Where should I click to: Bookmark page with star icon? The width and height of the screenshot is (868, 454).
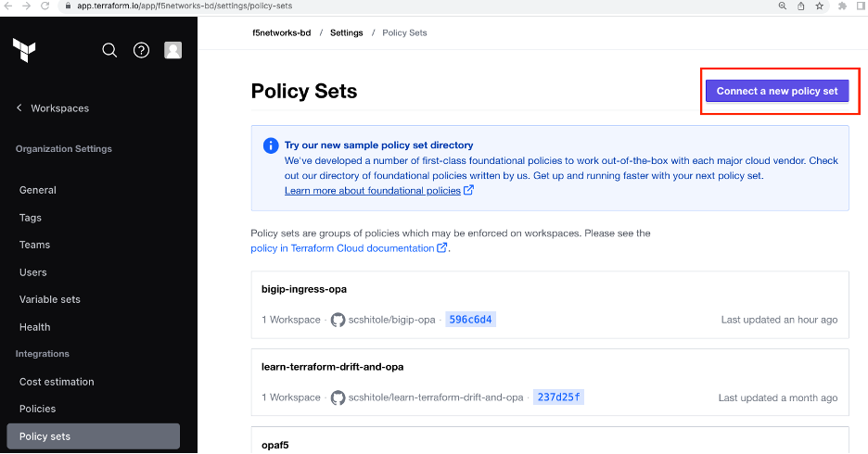click(819, 6)
